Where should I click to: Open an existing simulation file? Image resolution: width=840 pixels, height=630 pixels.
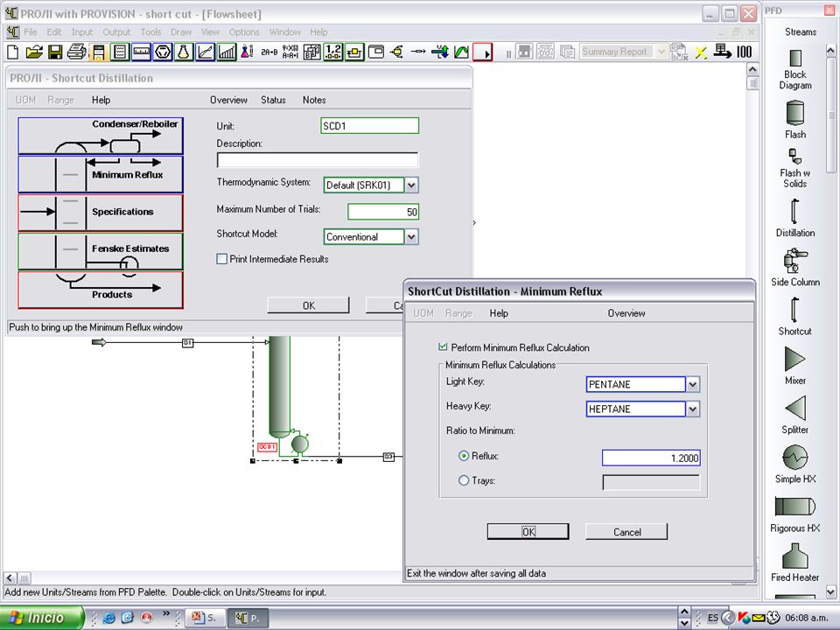(x=34, y=52)
